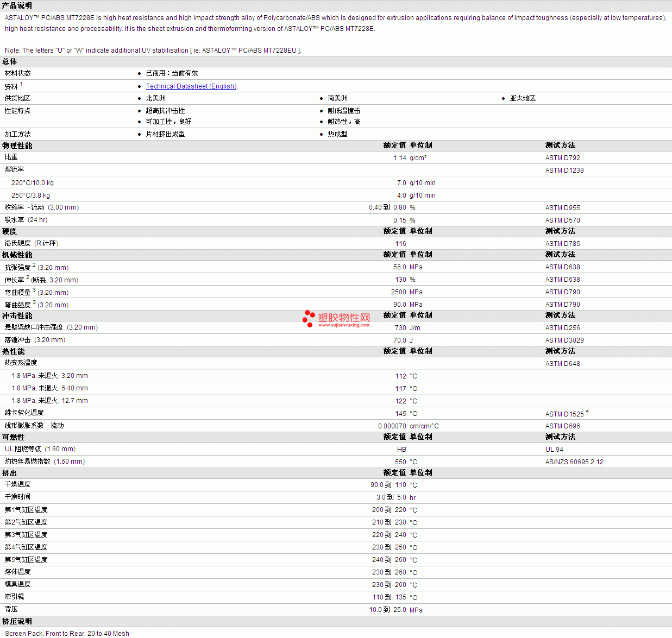The image size is (672, 638).
Task: Click the Rockwell hardness value 116
Action: [401, 244]
